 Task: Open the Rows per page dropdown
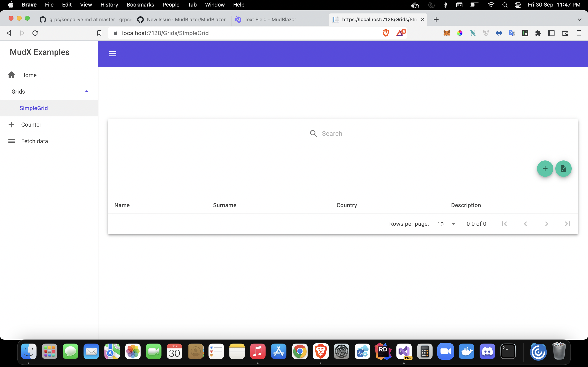446,224
